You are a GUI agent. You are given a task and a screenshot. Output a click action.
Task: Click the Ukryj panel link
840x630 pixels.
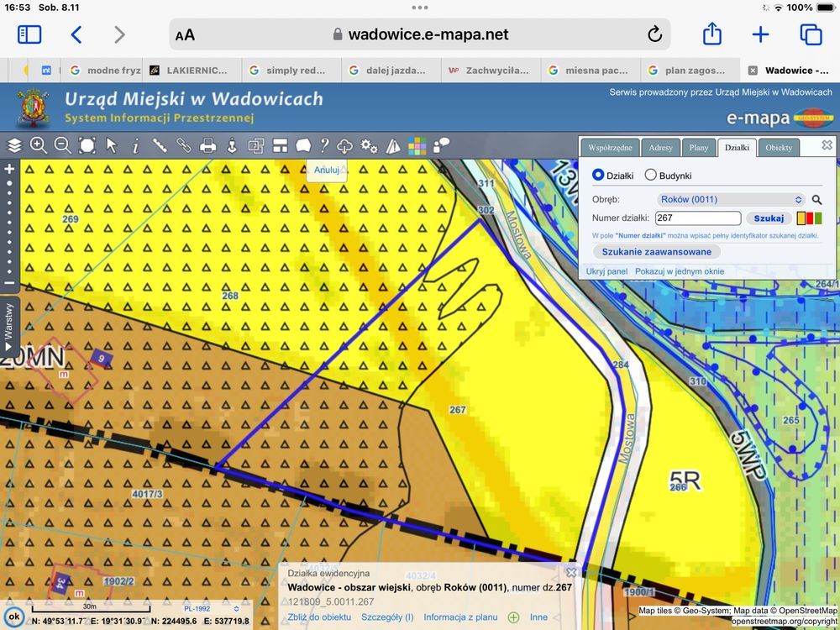(x=606, y=271)
